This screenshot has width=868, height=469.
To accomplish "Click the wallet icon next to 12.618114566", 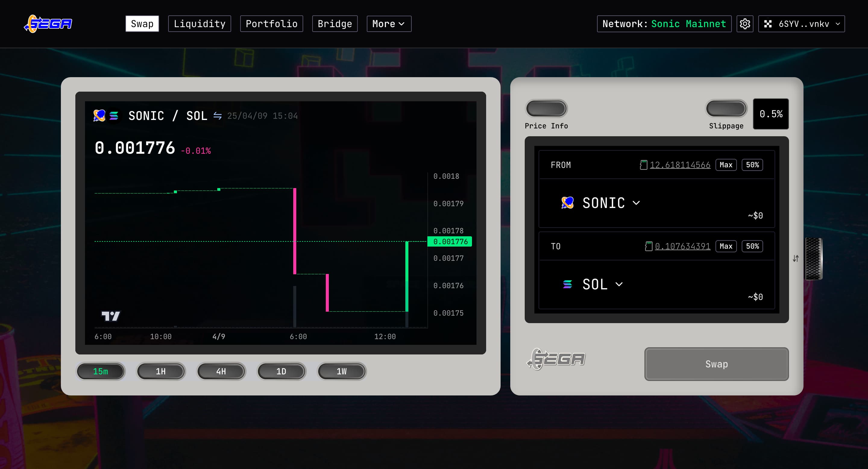I will [x=643, y=165].
